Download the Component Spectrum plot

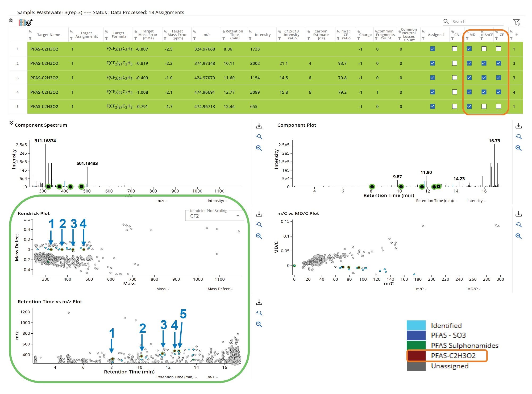click(259, 126)
